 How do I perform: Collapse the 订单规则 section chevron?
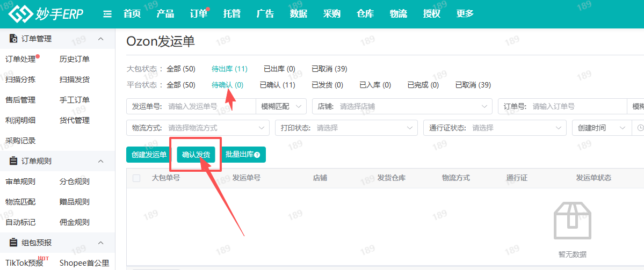tap(100, 161)
